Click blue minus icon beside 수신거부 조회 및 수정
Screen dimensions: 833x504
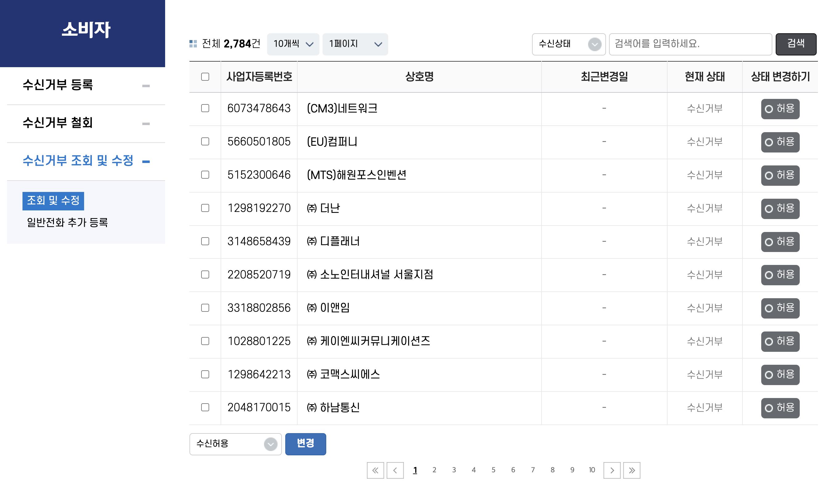(146, 161)
